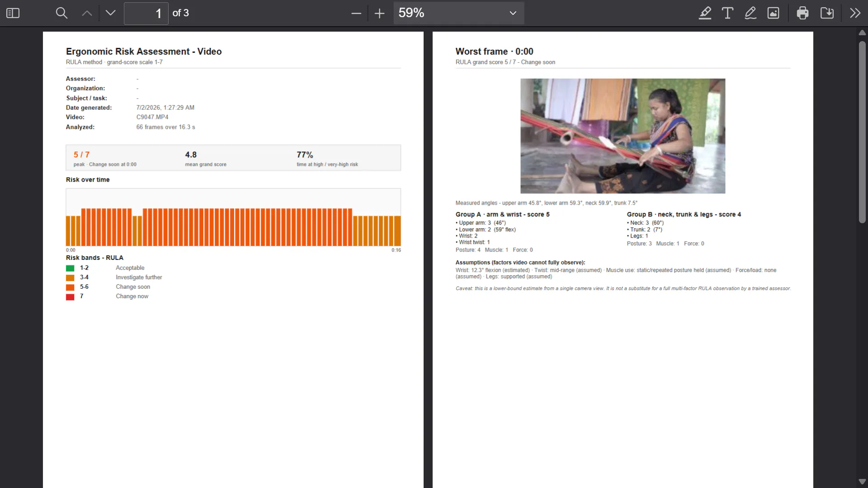Click '66 frames over 16.3 s' text
868x488 pixels.
coord(166,127)
